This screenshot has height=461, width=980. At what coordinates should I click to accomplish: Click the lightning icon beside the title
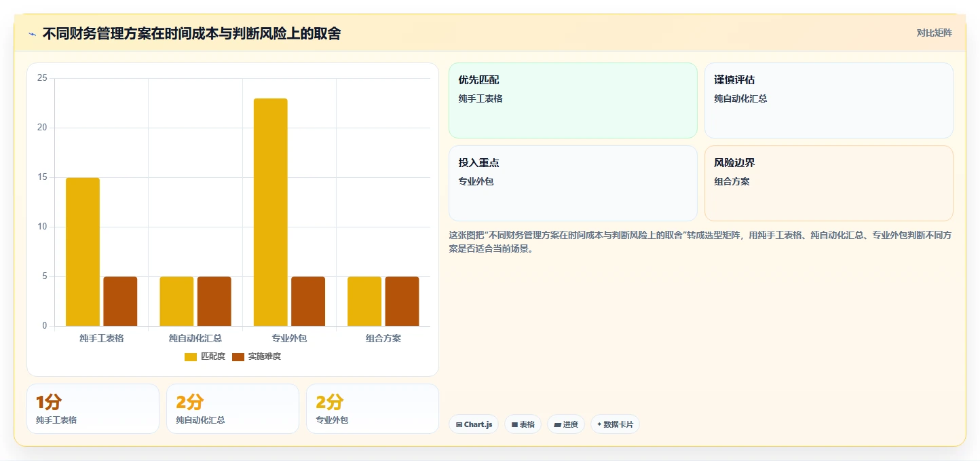click(32, 34)
